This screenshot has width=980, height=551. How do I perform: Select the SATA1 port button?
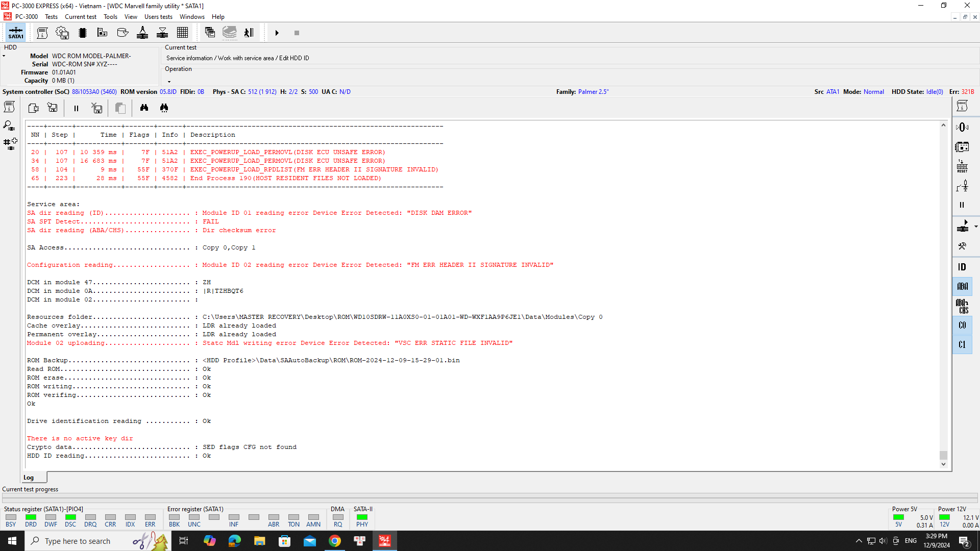click(16, 33)
